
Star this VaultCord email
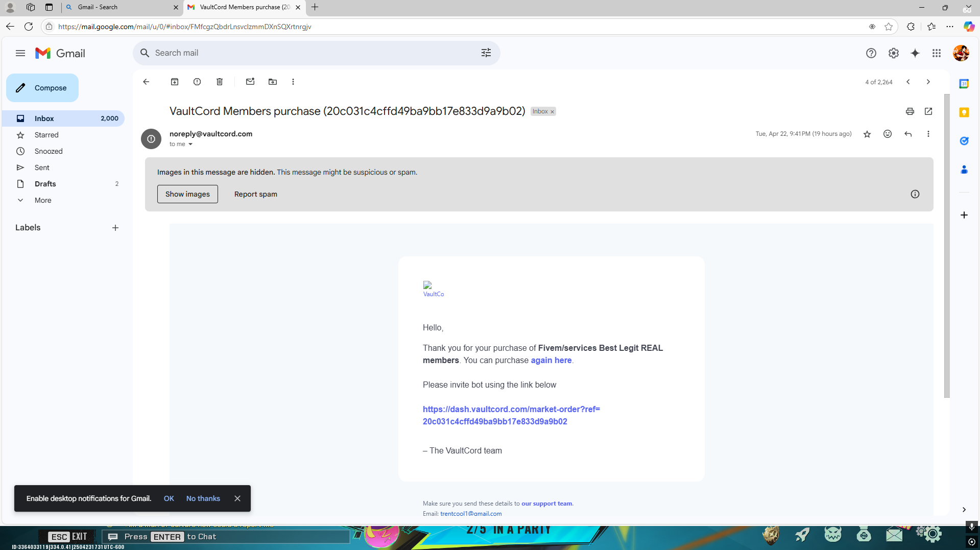click(x=867, y=134)
